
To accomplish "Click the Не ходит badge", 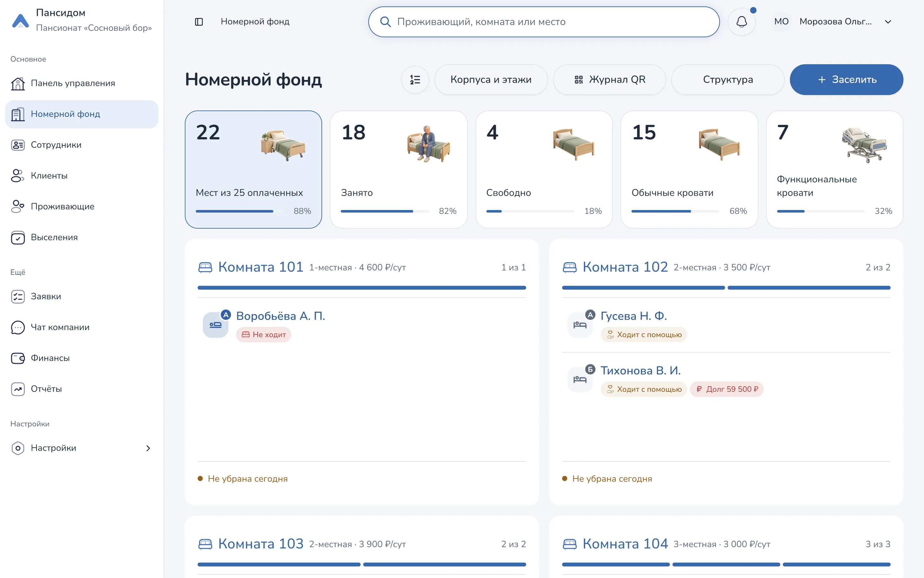I will click(263, 335).
